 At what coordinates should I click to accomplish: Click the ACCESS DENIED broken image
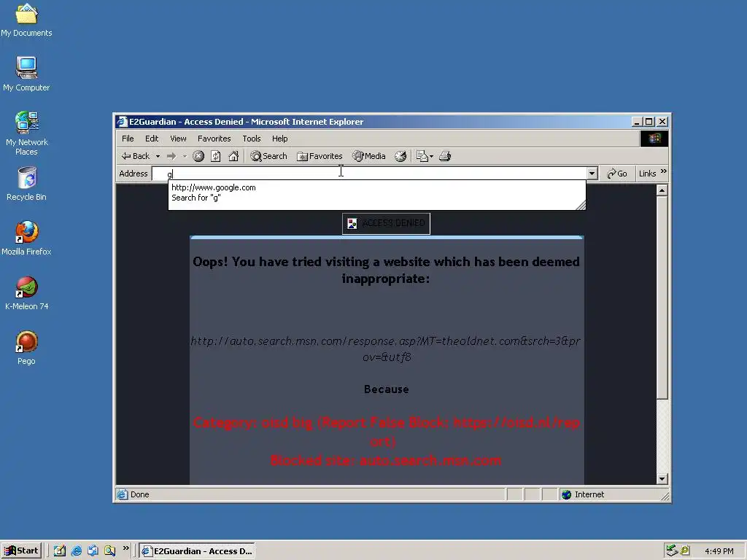click(386, 223)
